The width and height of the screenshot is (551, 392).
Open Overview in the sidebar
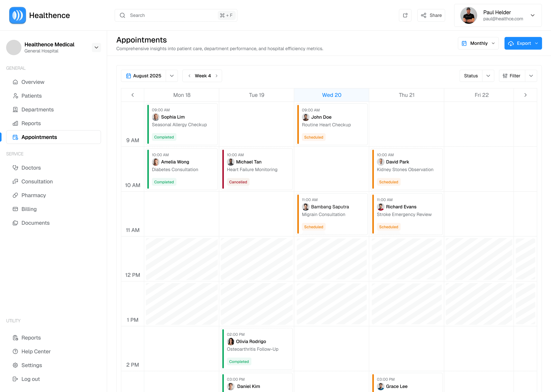coord(54,82)
